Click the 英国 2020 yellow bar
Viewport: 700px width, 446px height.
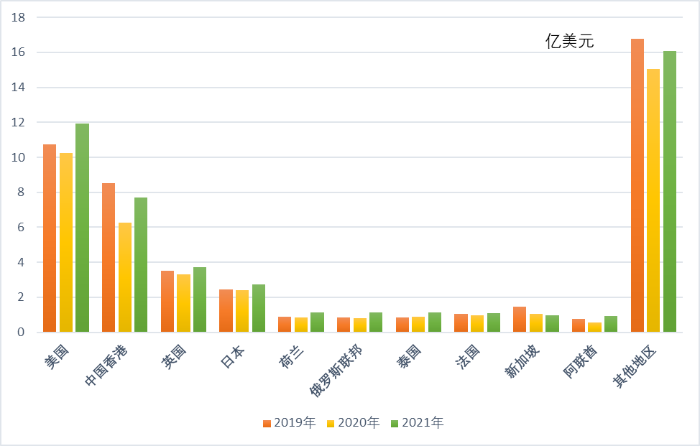tap(183, 303)
